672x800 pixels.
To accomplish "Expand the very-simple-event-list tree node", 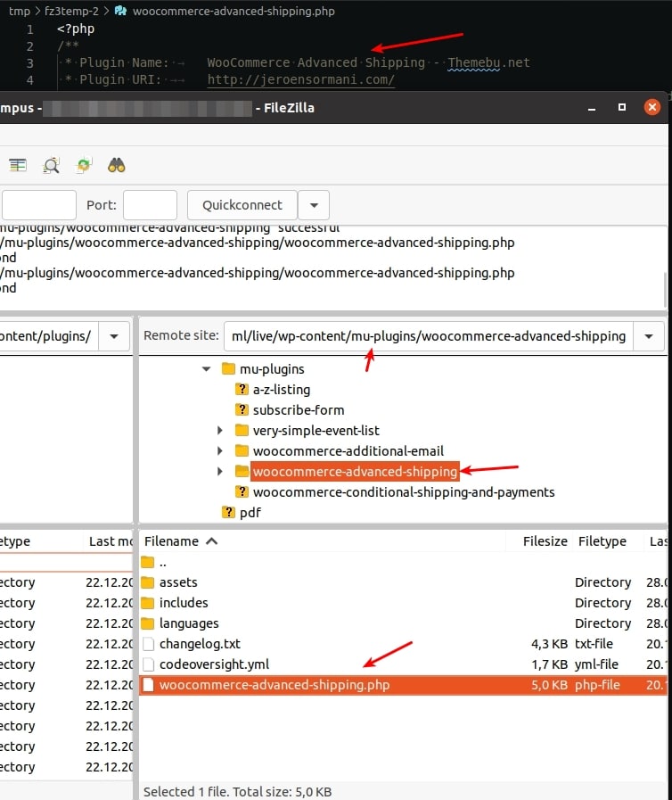I will click(220, 430).
